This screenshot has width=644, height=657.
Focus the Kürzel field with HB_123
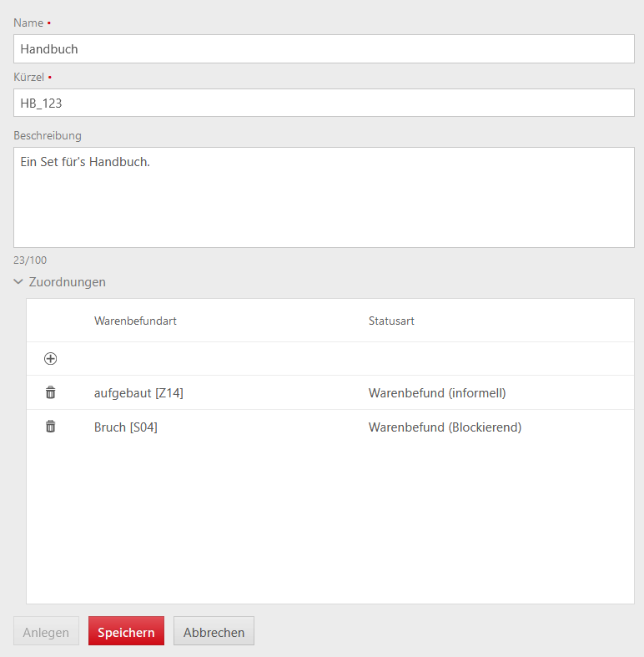pyautogui.click(x=325, y=103)
